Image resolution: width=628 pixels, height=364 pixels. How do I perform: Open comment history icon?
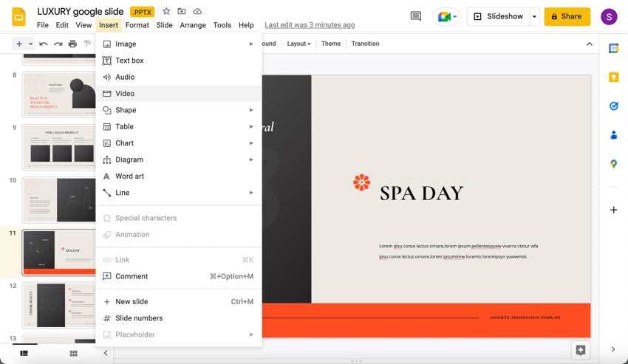coord(416,16)
